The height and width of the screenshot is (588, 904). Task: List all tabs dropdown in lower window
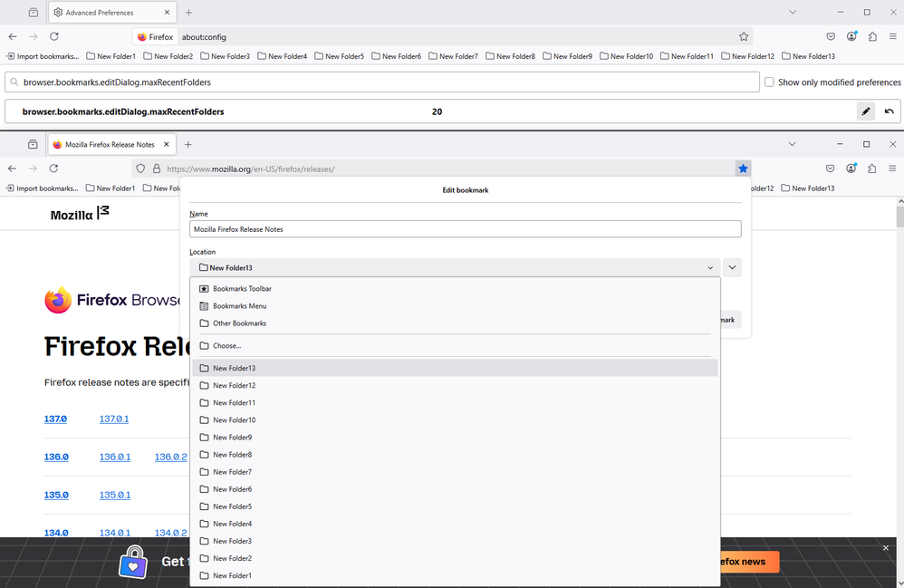point(793,145)
